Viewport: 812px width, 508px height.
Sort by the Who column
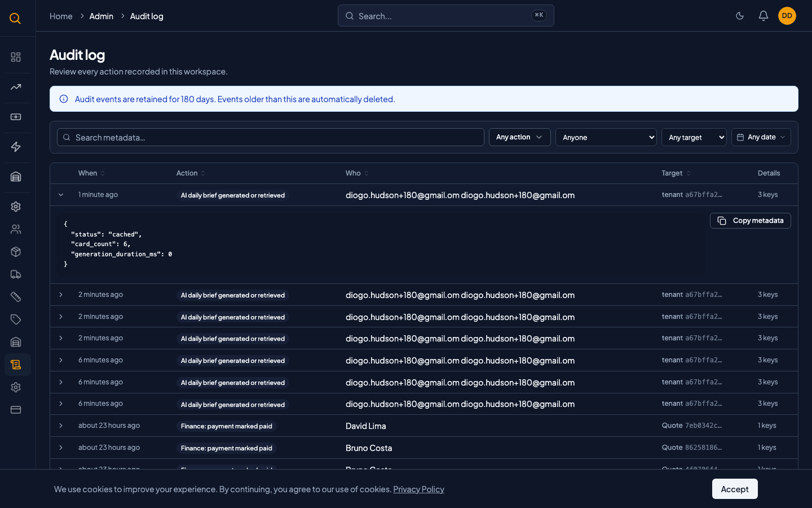point(357,173)
